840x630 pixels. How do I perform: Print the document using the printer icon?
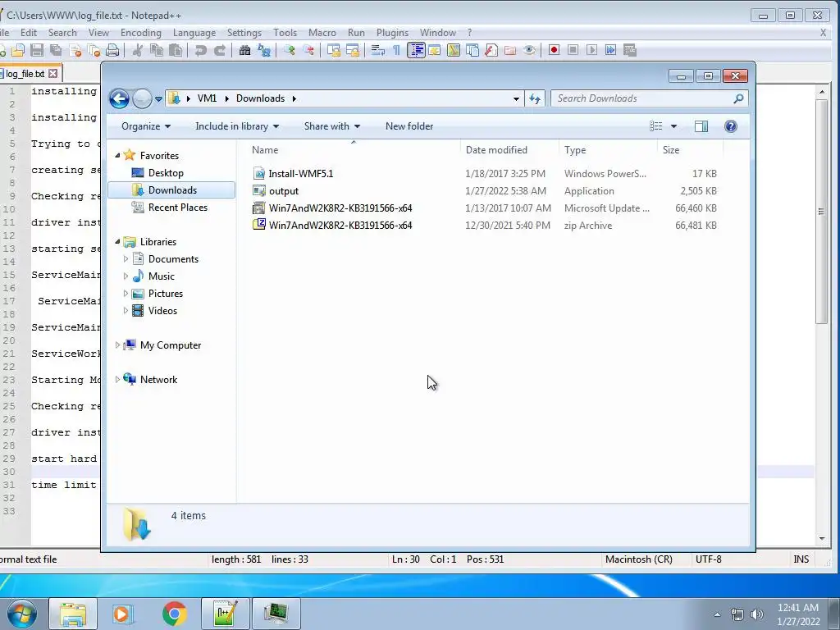(112, 50)
